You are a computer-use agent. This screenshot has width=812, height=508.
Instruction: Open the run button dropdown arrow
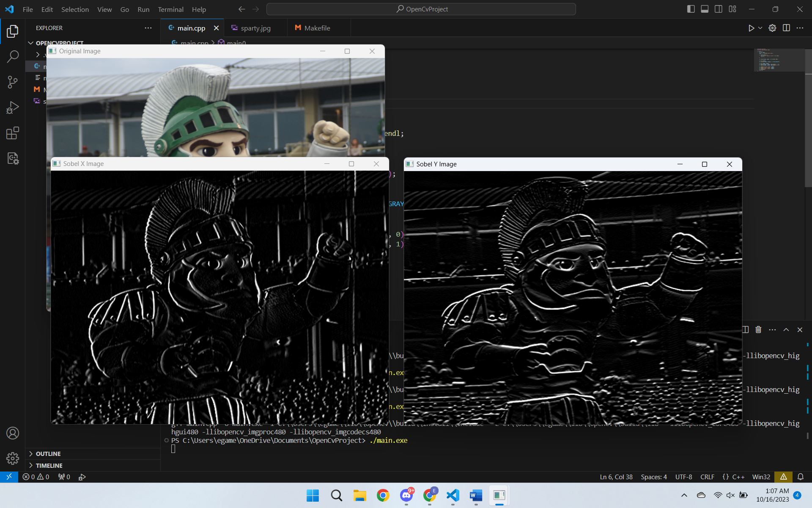click(x=760, y=28)
